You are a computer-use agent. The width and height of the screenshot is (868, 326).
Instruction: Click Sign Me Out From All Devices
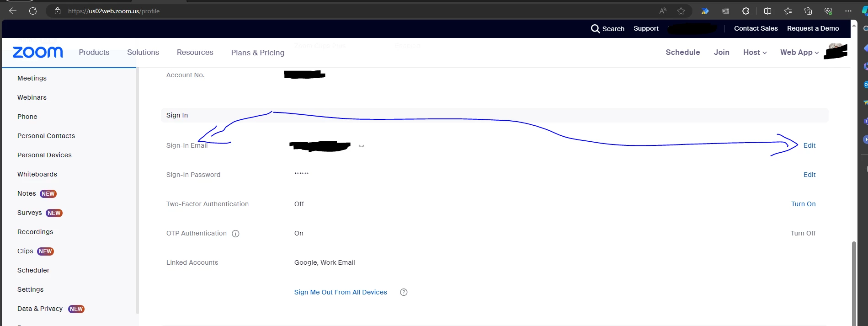341,292
